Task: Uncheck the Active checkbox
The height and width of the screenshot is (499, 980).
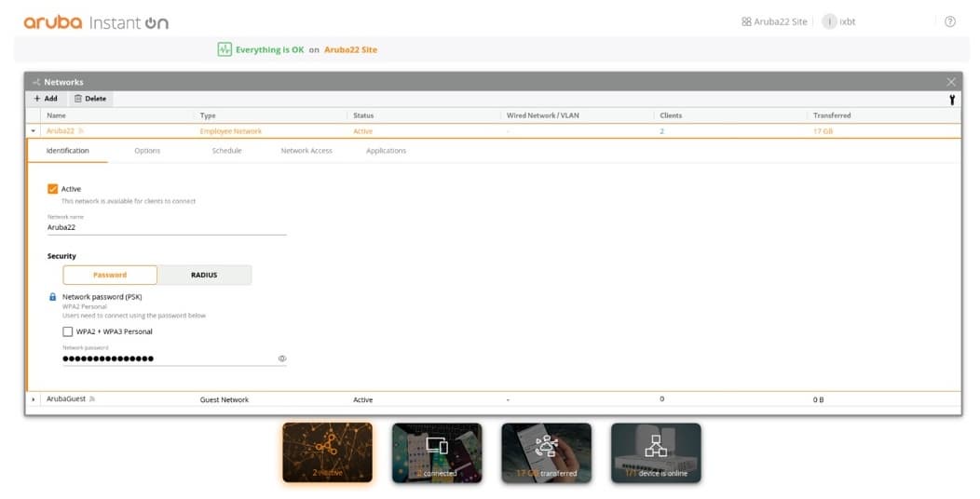Action: pos(52,189)
